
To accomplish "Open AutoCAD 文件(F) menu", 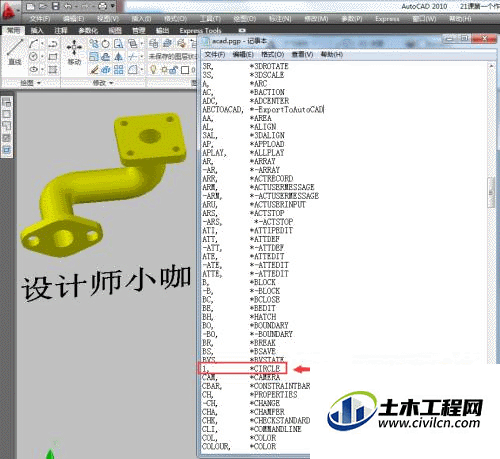I will tap(40, 19).
